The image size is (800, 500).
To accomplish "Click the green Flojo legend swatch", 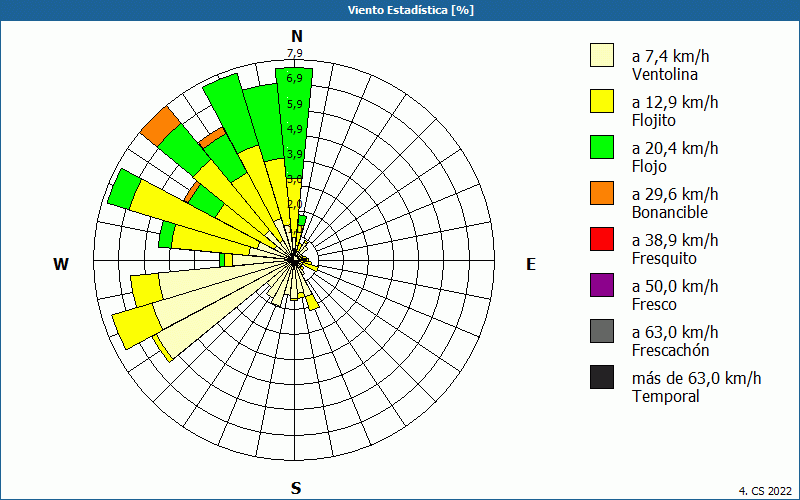I will point(602,147).
